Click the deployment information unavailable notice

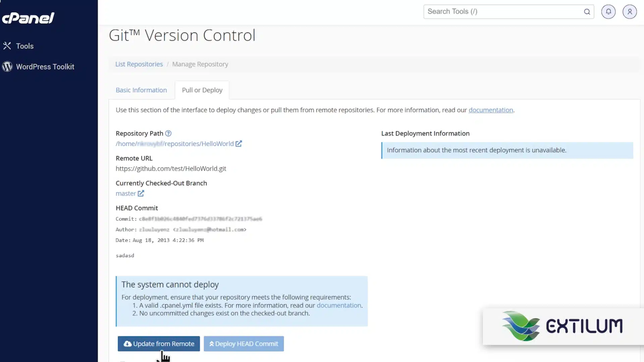[x=507, y=150]
